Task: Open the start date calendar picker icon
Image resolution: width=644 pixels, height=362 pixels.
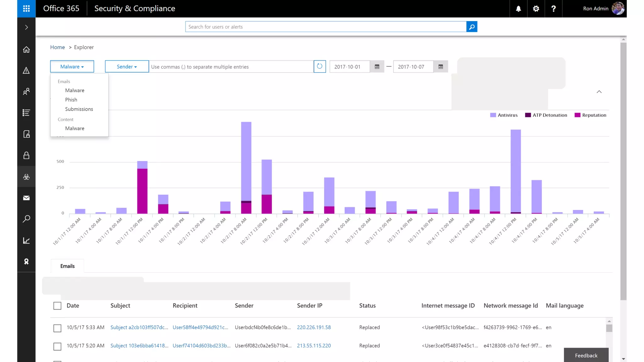Action: point(377,67)
